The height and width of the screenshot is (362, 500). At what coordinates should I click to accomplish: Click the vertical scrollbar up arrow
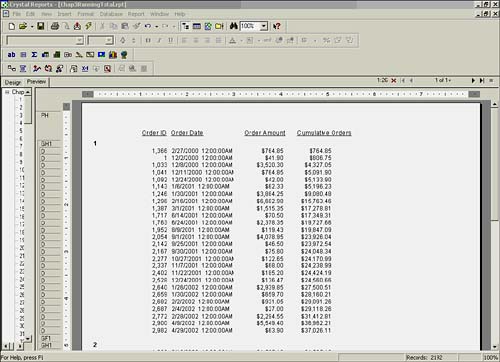coord(495,104)
